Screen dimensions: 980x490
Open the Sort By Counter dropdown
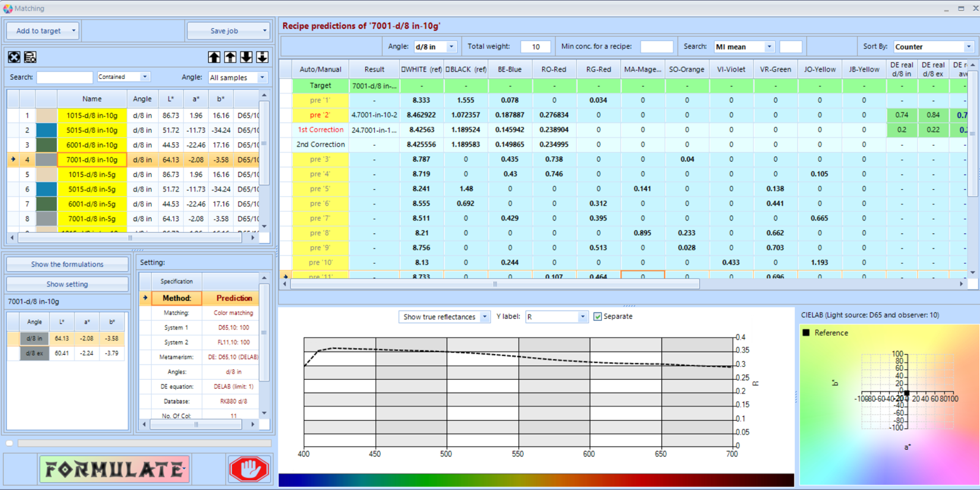pyautogui.click(x=968, y=47)
